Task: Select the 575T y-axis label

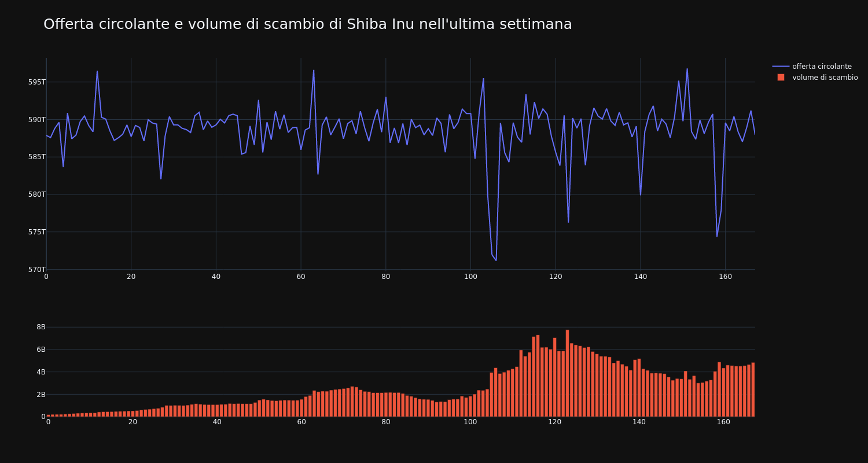Action: 36,232
